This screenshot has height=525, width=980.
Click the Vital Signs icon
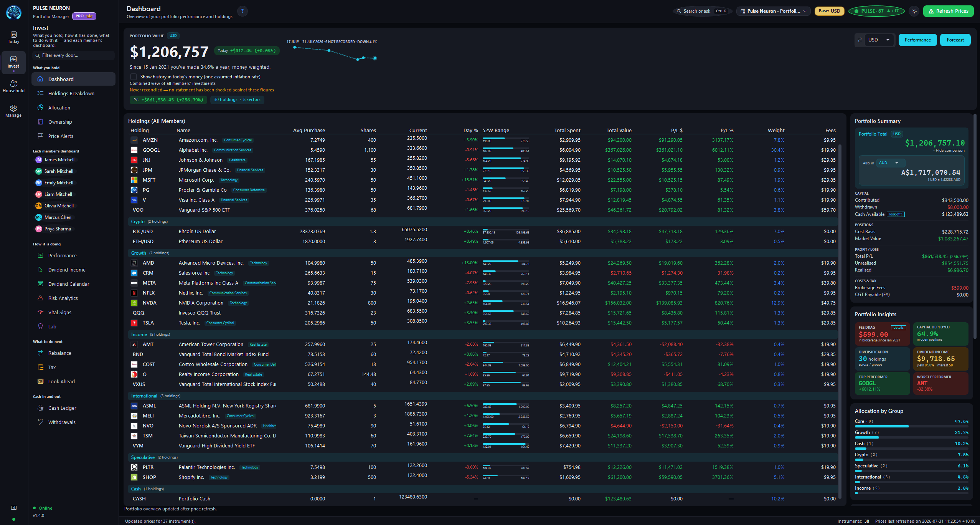(x=40, y=312)
